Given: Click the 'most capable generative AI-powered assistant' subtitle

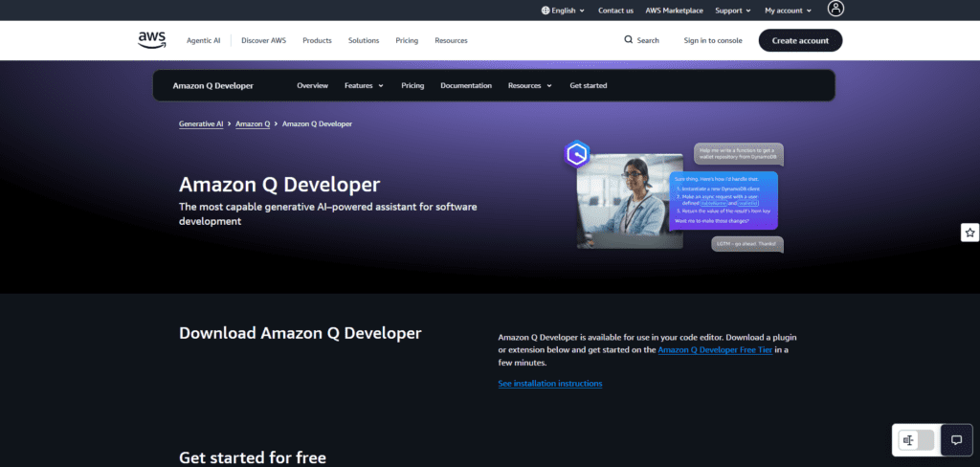Looking at the screenshot, I should point(328,213).
